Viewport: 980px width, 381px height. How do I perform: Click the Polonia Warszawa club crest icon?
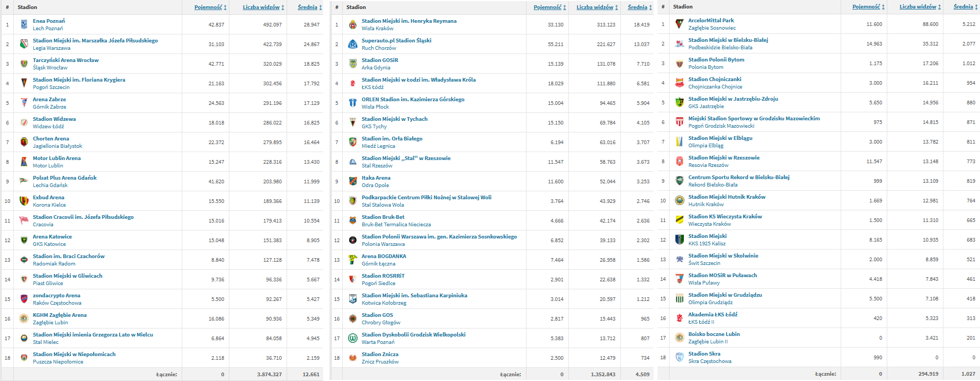pos(353,240)
